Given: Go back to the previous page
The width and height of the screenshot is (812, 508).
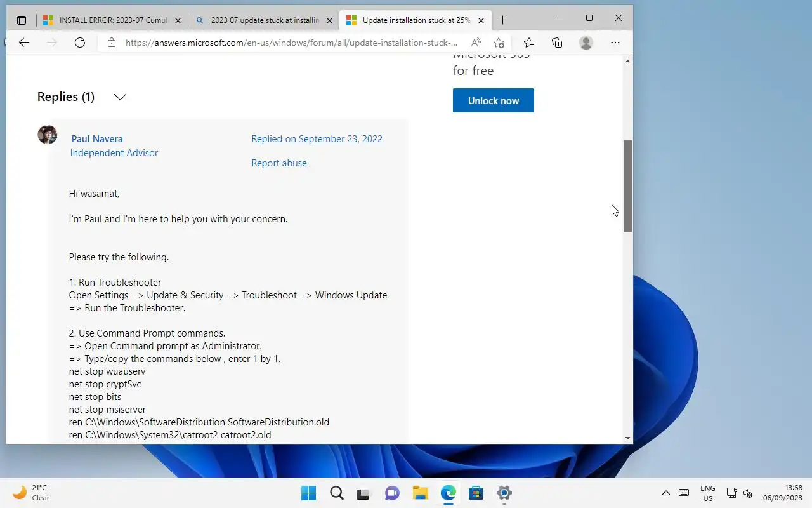Looking at the screenshot, I should click(x=24, y=43).
